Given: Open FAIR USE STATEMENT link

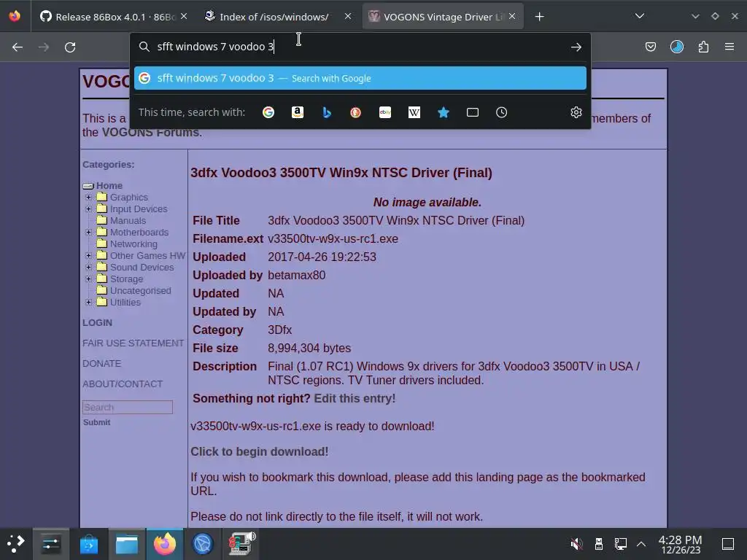Looking at the screenshot, I should coord(133,343).
